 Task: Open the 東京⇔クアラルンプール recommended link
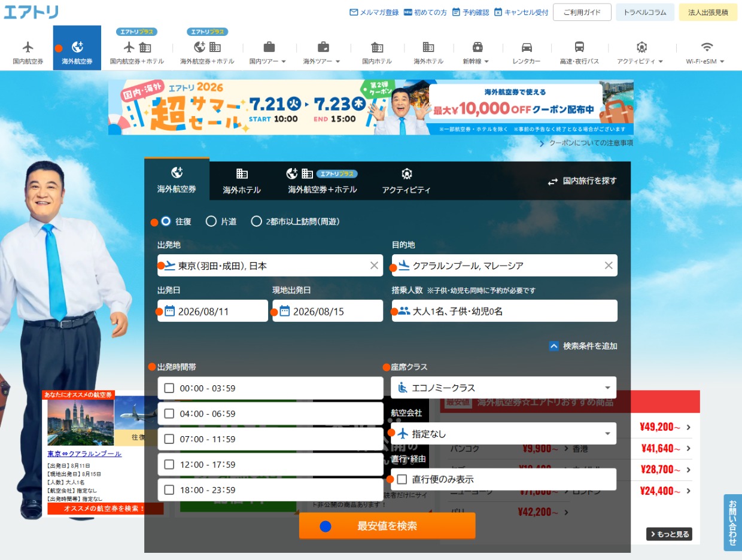coord(84,454)
